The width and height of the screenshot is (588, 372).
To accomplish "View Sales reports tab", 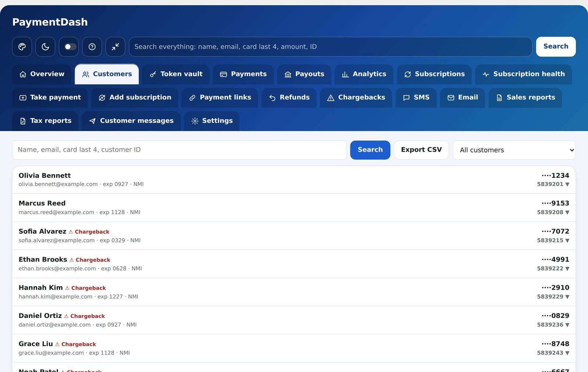I will pos(526,98).
